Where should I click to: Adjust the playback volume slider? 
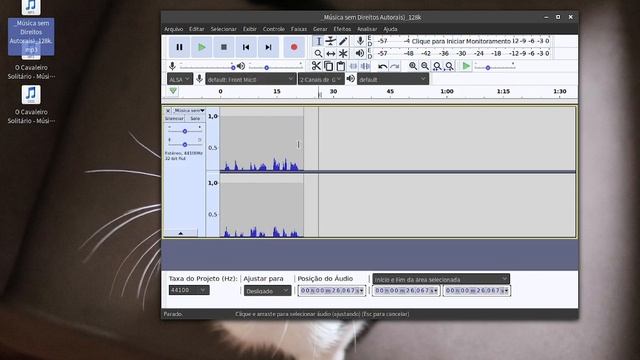tap(276, 67)
